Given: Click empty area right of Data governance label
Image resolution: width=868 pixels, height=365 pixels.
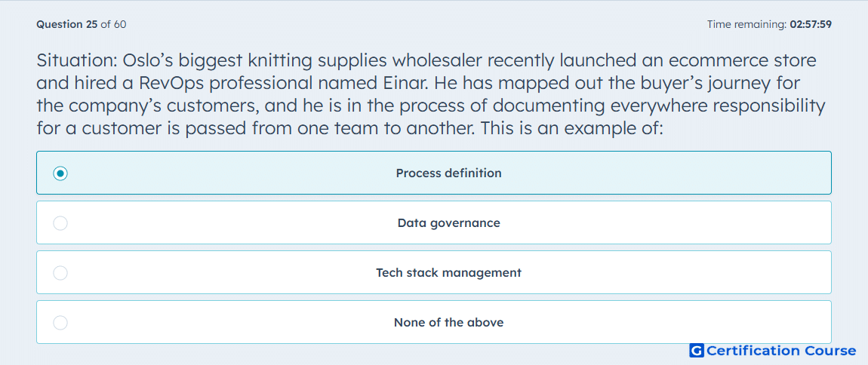Looking at the screenshot, I should [x=664, y=223].
